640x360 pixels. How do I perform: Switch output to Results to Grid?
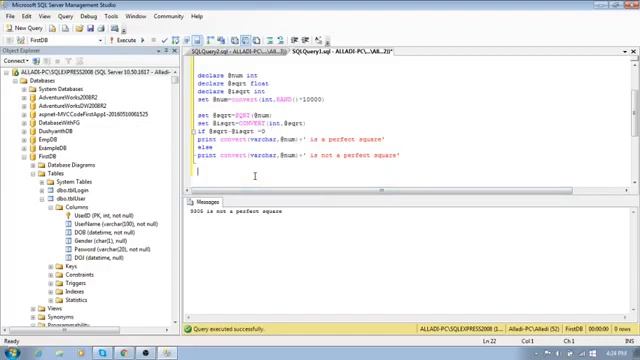(x=245, y=40)
